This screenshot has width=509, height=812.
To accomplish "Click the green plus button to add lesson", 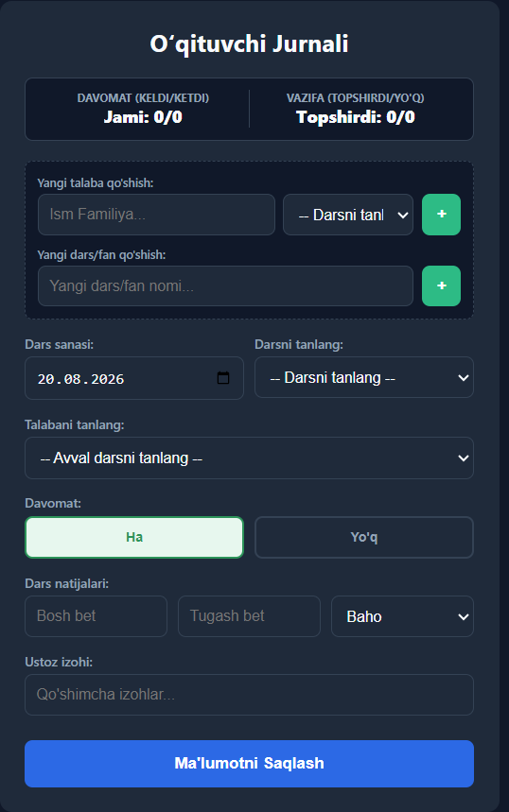I will coord(441,285).
